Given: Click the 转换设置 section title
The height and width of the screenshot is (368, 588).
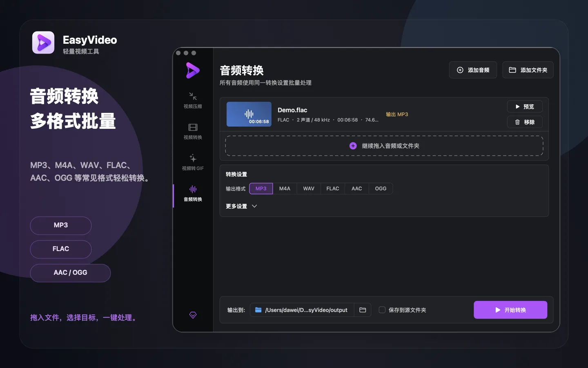Looking at the screenshot, I should 236,174.
